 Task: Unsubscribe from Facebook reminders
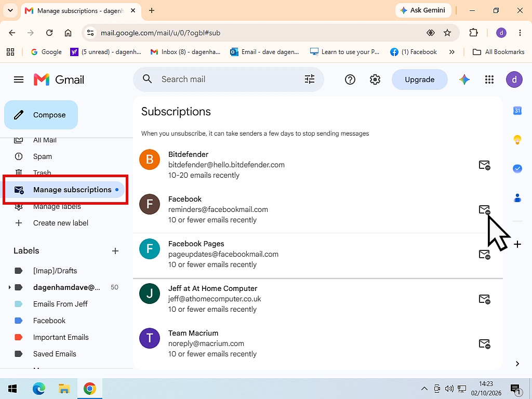point(484,210)
